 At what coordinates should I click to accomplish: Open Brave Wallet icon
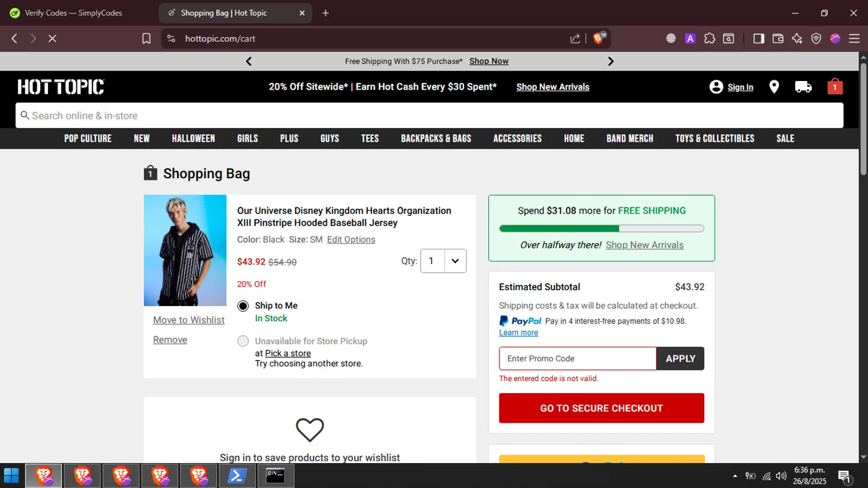click(778, 38)
